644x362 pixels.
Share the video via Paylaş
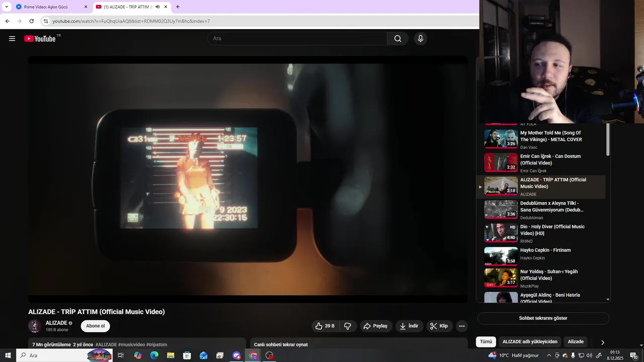[x=375, y=326]
